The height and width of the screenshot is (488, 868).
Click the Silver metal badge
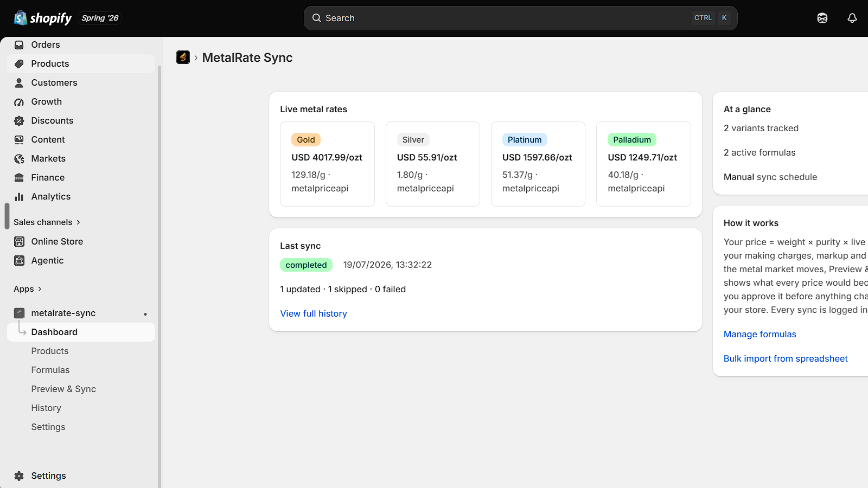[413, 140]
